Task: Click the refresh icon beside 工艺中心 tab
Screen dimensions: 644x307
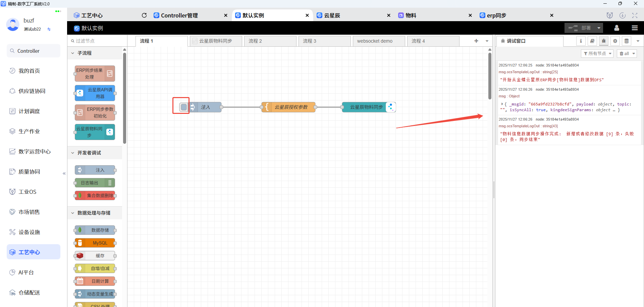Action: 144,15
